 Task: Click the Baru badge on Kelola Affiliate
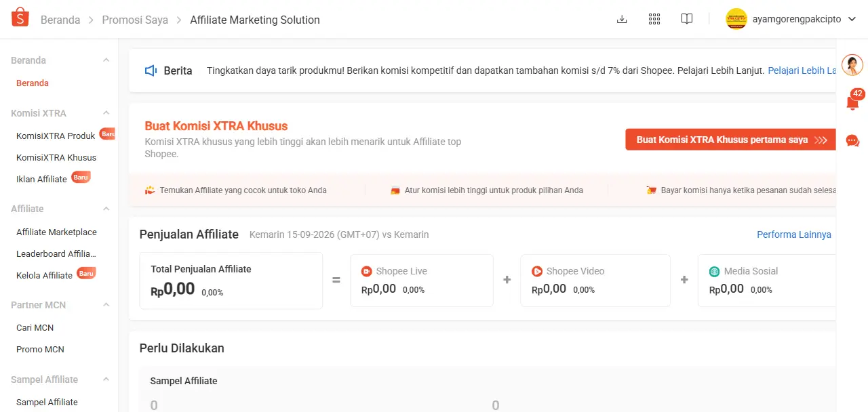(86, 274)
